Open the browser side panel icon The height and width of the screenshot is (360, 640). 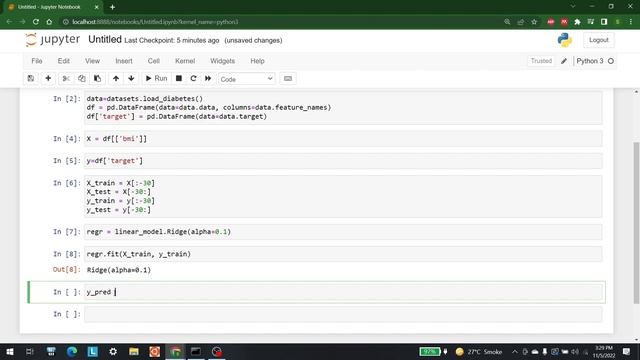click(604, 22)
